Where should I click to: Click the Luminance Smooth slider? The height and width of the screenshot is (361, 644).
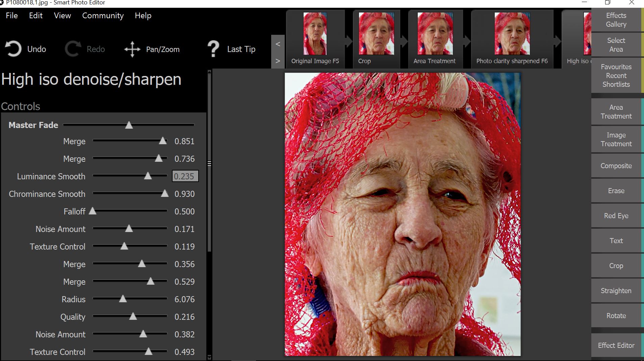tap(130, 176)
